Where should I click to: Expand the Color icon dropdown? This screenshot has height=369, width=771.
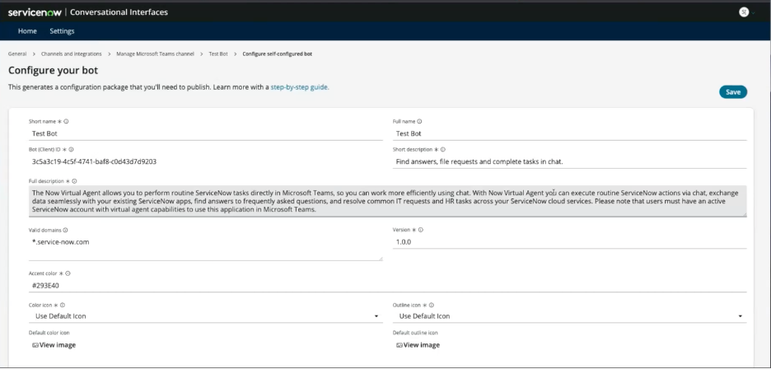(206, 316)
